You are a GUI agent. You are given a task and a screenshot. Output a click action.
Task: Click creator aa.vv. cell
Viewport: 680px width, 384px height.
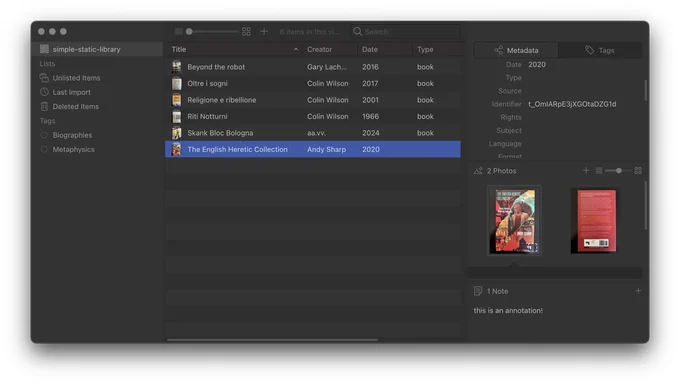pyautogui.click(x=317, y=133)
